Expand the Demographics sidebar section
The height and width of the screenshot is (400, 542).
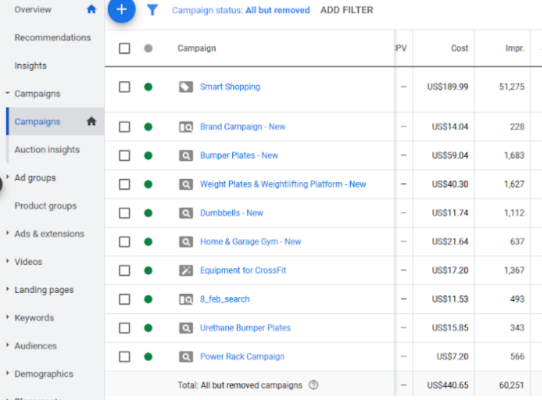click(x=7, y=373)
